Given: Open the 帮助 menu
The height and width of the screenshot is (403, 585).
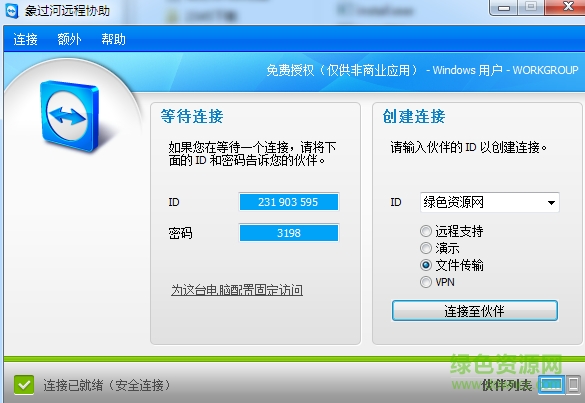Looking at the screenshot, I should 113,39.
